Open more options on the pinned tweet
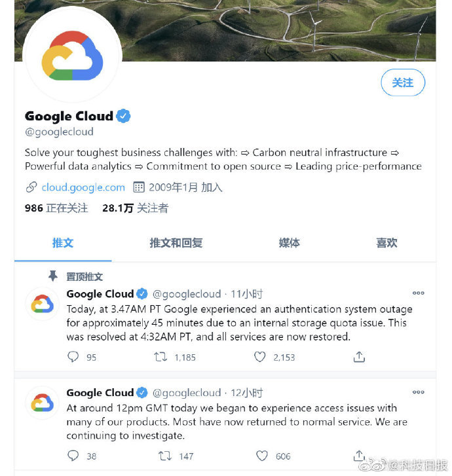The image size is (452, 476). click(419, 293)
